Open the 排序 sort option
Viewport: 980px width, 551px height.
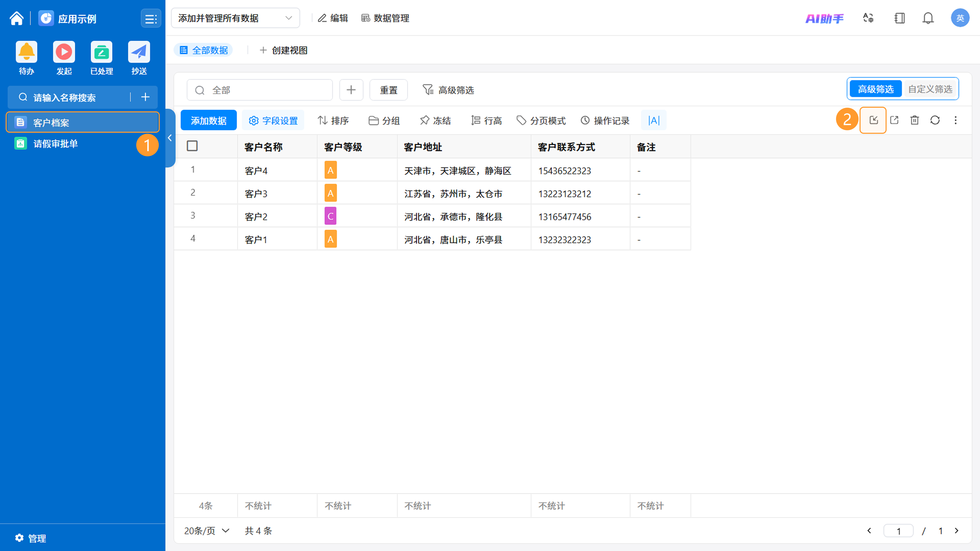click(333, 120)
